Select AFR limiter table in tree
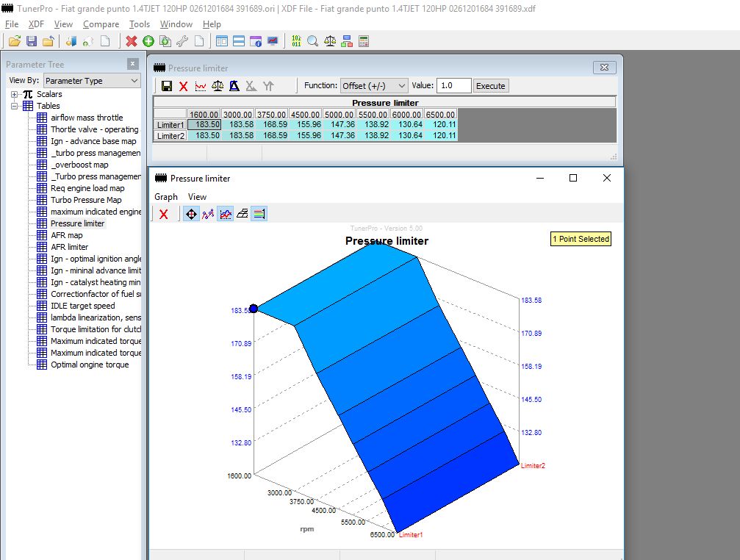This screenshot has width=740, height=560. (69, 247)
